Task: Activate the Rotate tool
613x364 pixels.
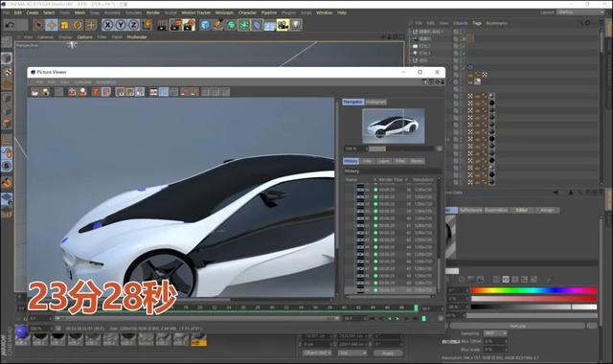Action: point(78,25)
